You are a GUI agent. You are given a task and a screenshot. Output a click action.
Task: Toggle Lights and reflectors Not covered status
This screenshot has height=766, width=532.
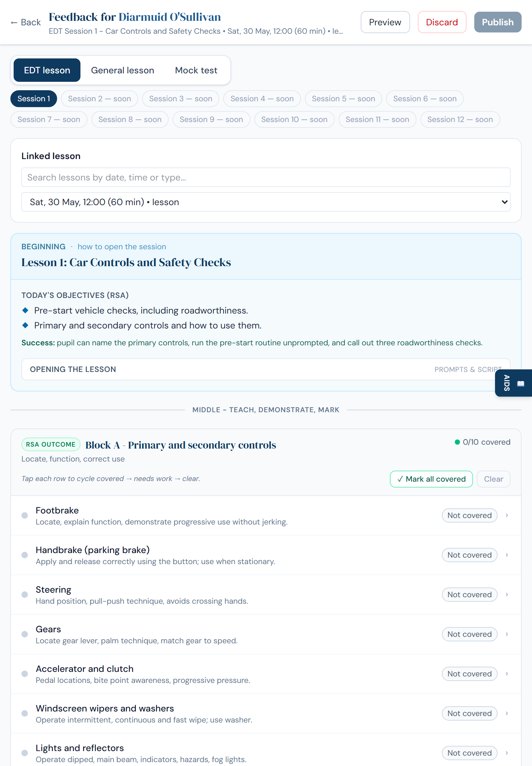pyautogui.click(x=469, y=753)
